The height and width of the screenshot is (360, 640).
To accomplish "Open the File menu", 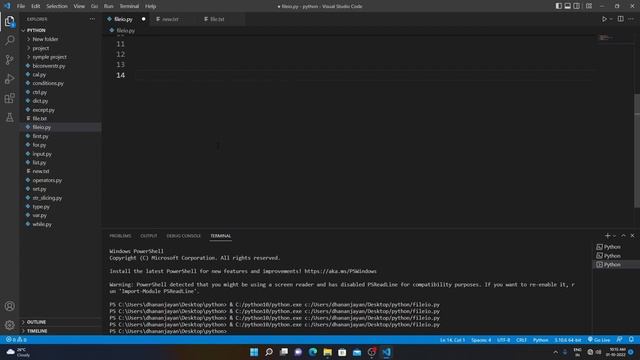I will 21,6.
